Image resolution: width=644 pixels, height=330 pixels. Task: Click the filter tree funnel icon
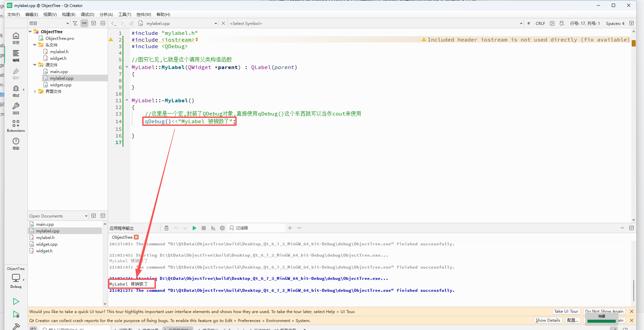coord(75,23)
